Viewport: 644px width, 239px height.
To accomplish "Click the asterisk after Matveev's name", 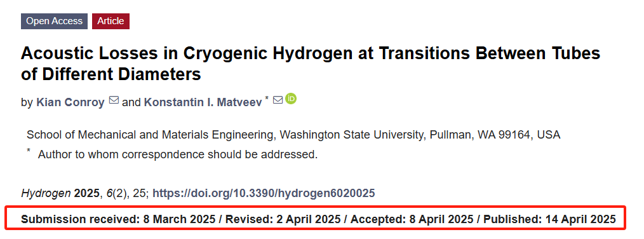I will (267, 99).
